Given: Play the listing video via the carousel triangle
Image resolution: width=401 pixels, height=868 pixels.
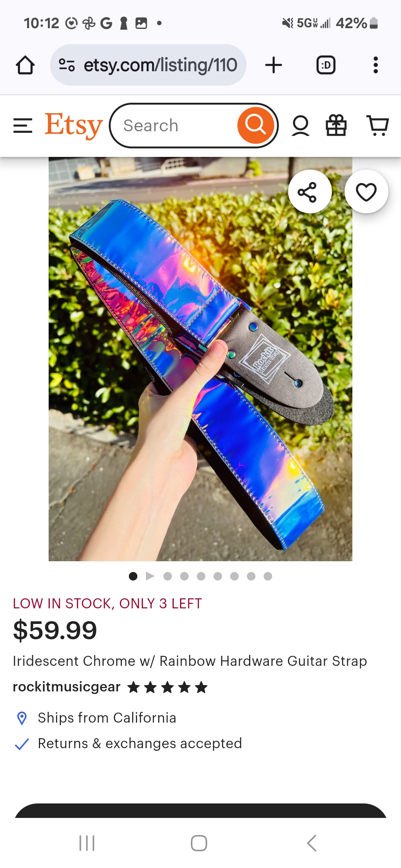Looking at the screenshot, I should (150, 576).
